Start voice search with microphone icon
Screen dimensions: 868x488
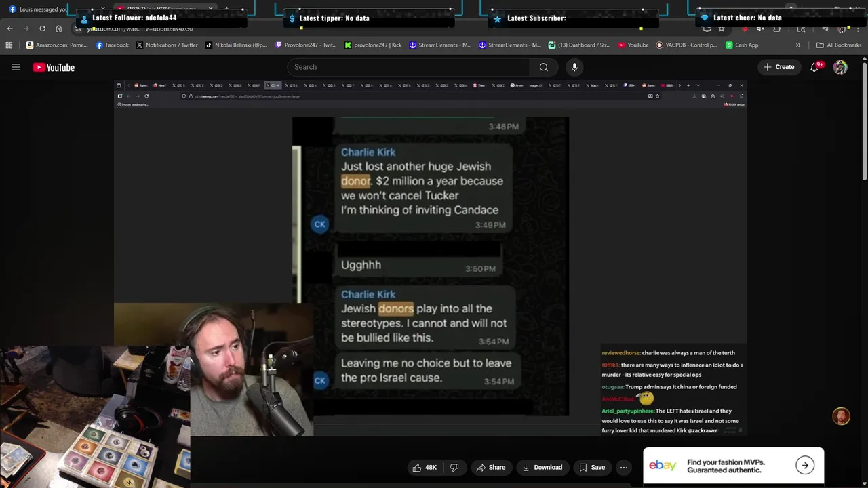coord(574,67)
